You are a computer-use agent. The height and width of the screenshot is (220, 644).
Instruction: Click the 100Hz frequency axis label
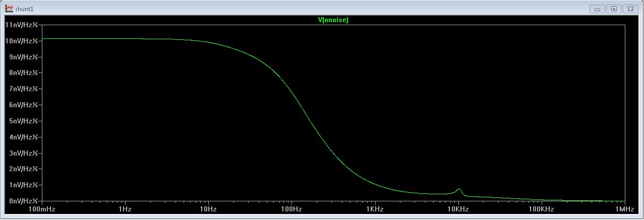pyautogui.click(x=291, y=209)
